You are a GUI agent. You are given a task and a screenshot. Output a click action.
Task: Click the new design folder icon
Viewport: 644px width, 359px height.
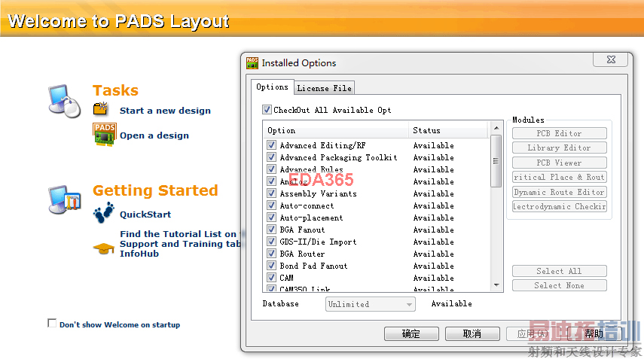coord(101,108)
